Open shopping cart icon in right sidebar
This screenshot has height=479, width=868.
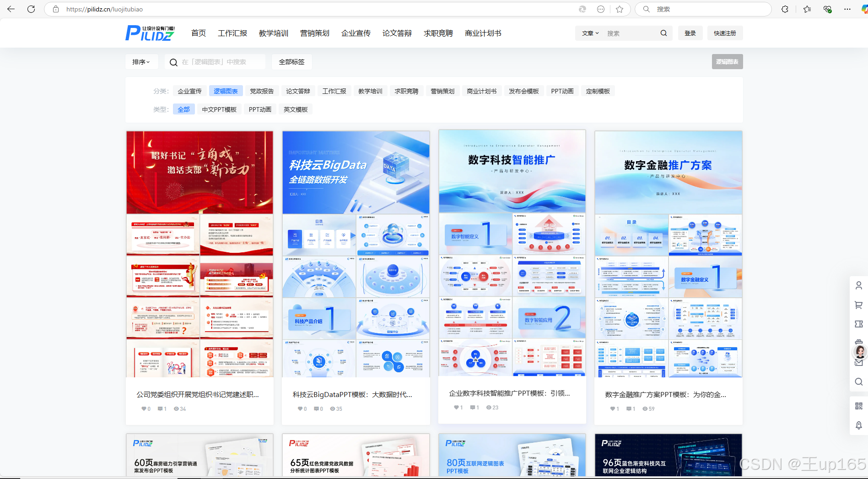859,305
